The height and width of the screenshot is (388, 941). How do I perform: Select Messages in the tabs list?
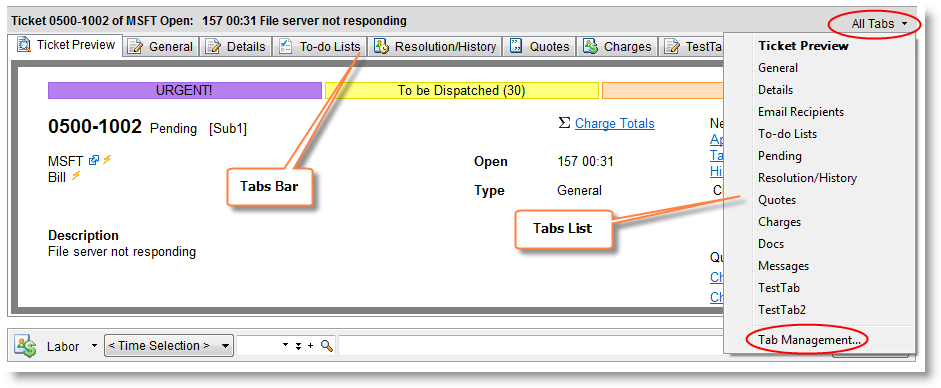coord(783,266)
